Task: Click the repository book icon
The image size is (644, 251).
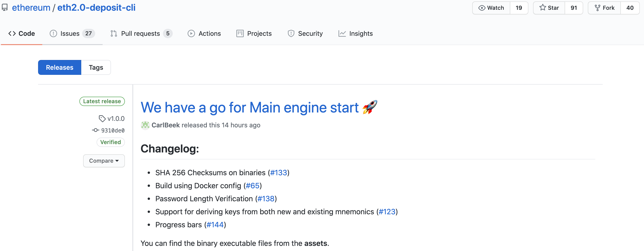Action: [x=5, y=7]
